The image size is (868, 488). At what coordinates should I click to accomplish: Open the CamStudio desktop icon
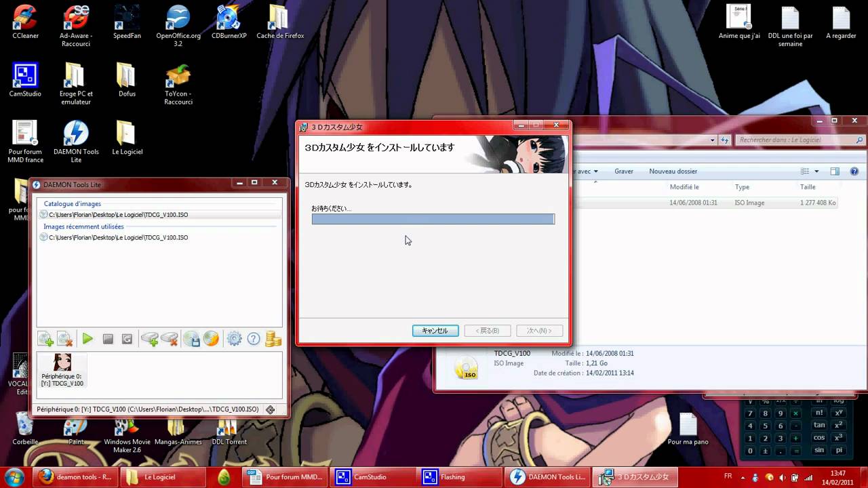25,80
